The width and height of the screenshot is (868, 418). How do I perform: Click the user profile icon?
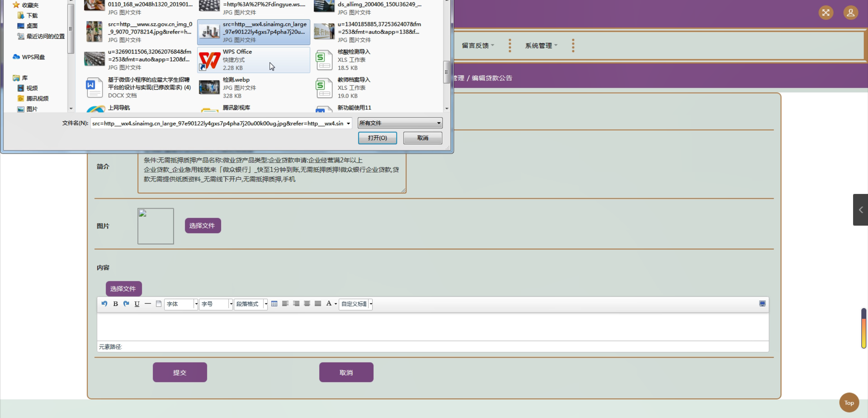851,13
